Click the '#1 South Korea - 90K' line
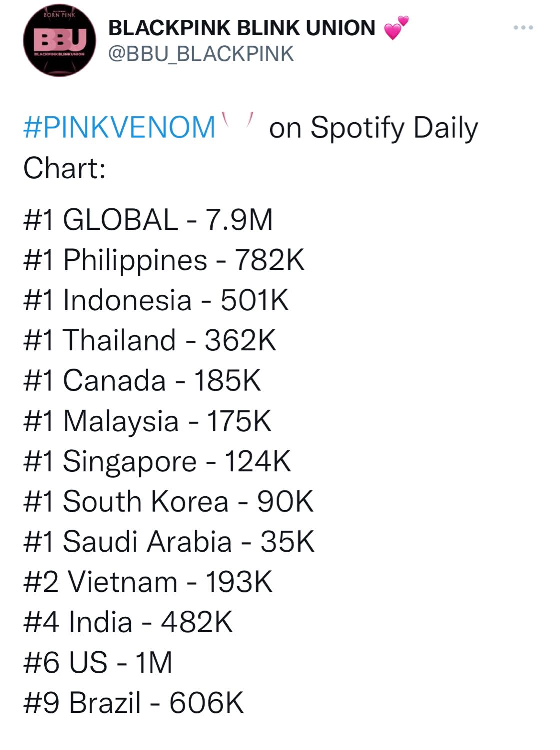Image resolution: width=560 pixels, height=750 pixels. [168, 501]
